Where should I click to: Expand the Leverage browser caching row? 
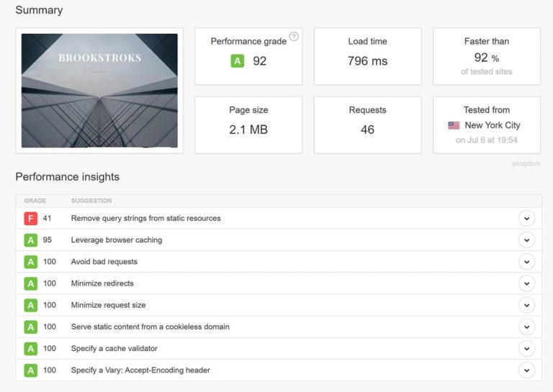[526, 240]
